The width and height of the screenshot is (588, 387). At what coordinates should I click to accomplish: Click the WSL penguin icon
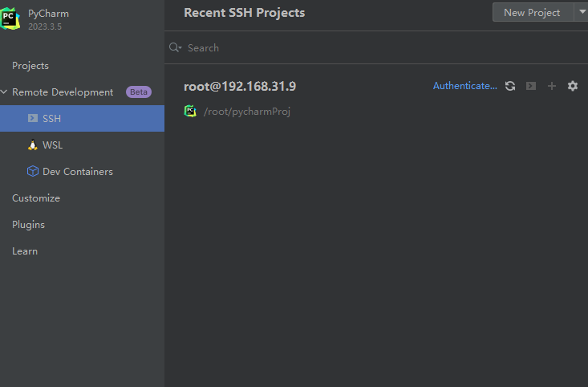(x=33, y=145)
